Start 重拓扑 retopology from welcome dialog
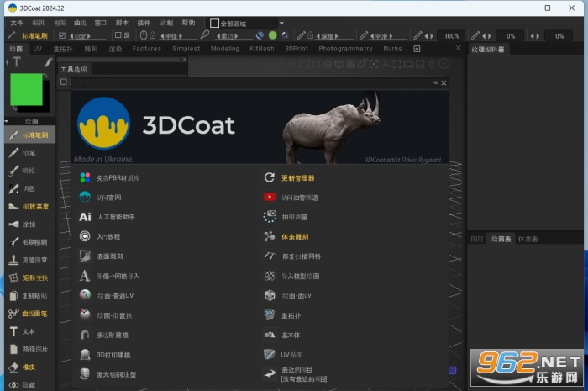Screen dimensions: 588x391 coord(282,315)
